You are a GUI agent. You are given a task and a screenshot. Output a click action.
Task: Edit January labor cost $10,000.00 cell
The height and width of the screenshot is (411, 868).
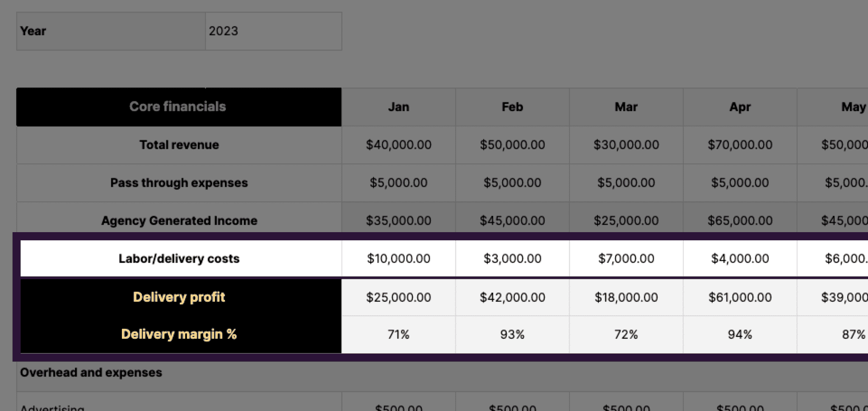398,259
